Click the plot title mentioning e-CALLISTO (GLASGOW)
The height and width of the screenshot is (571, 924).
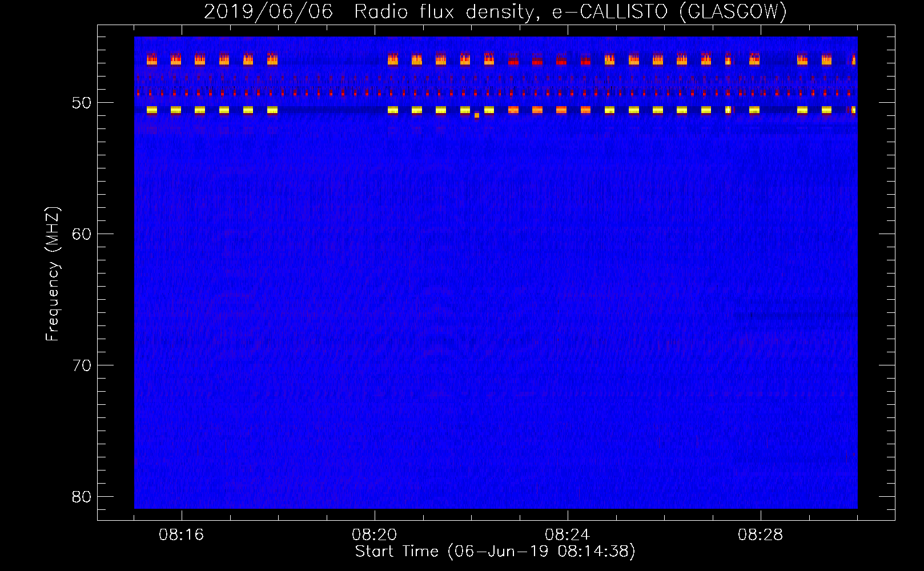(495, 12)
